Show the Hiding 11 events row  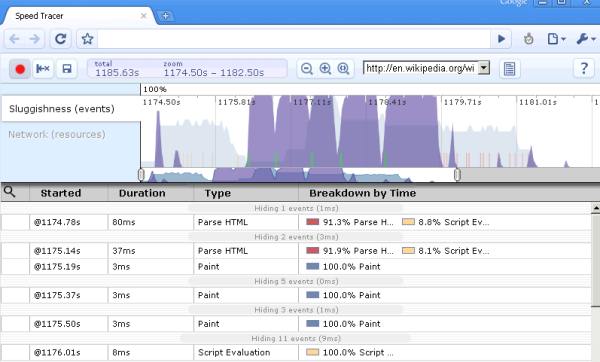point(296,338)
